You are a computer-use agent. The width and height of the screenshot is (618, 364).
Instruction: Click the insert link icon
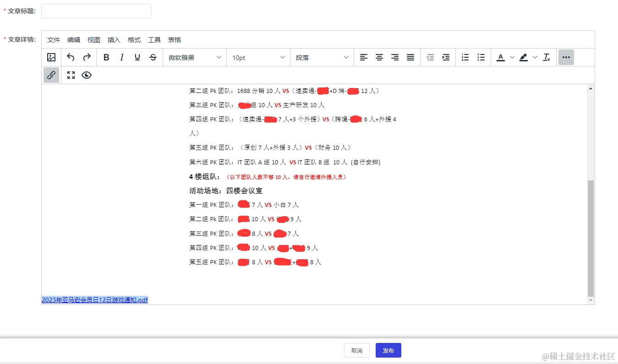tap(51, 75)
